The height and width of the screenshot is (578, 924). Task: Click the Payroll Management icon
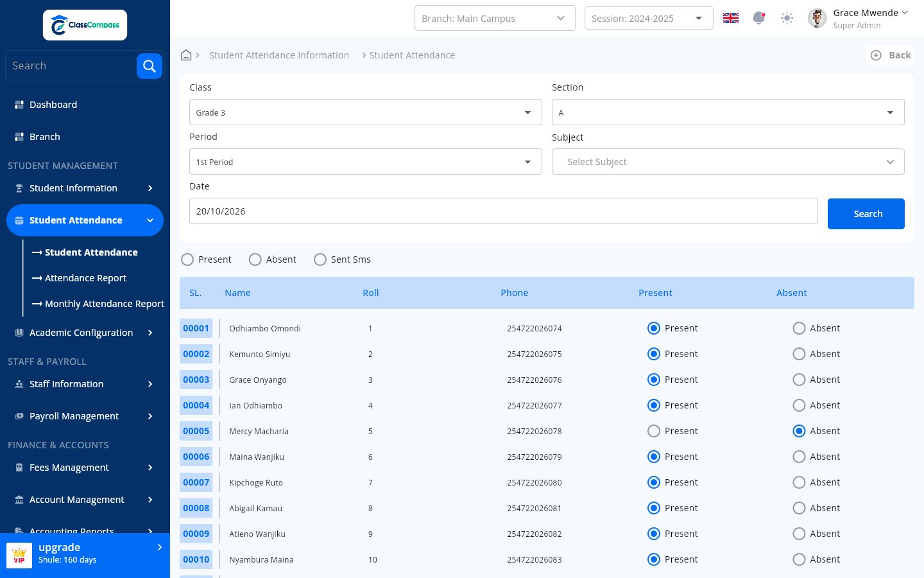(x=19, y=416)
